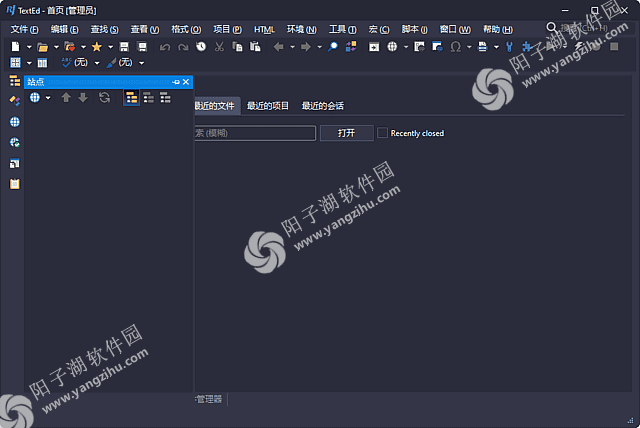Viewport: 640px width, 428px height.
Task: Select the rightmost gray list view mode
Action: [165, 98]
